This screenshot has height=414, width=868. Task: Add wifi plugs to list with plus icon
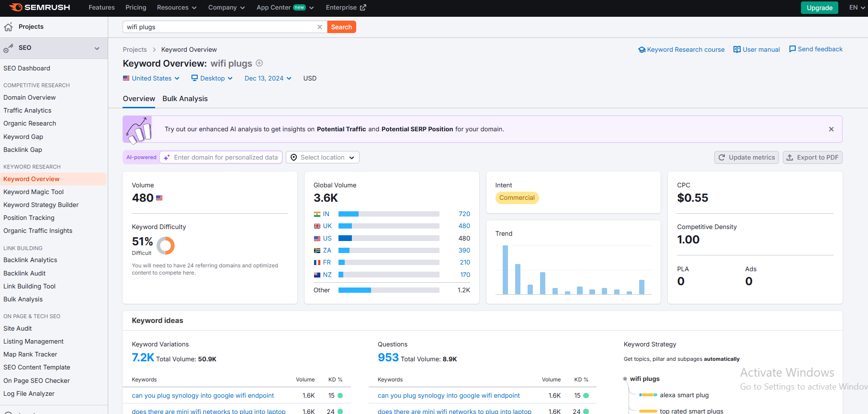click(259, 63)
